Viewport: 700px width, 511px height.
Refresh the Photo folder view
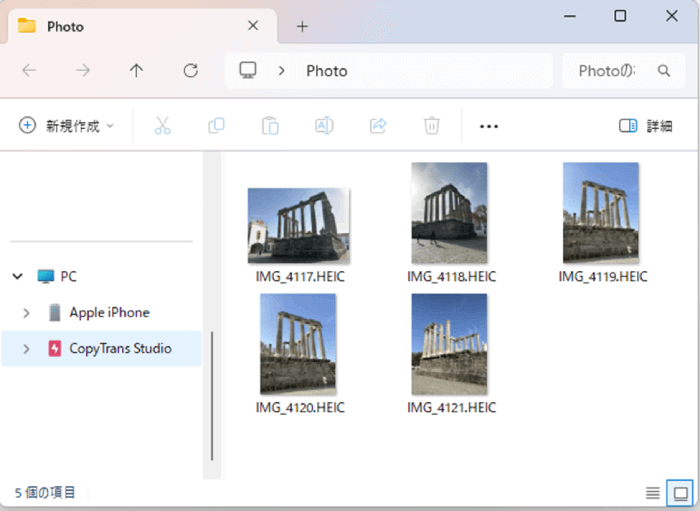190,71
